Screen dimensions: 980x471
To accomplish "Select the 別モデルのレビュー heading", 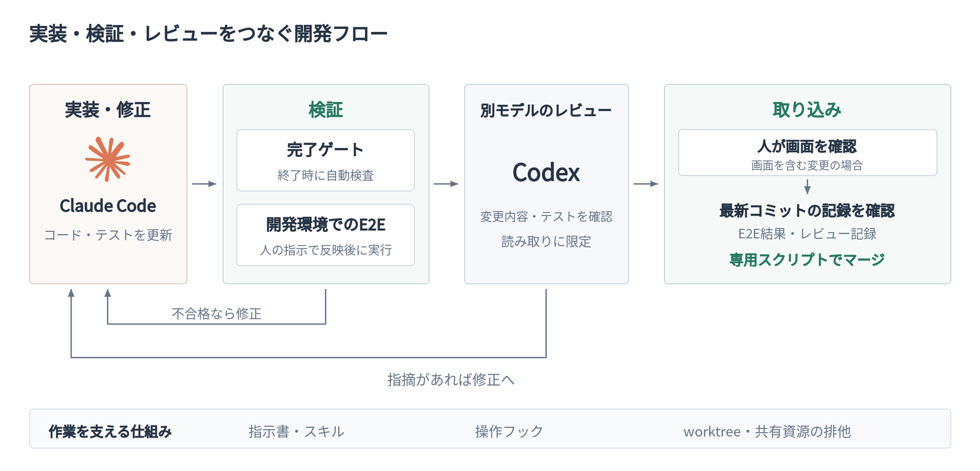I will (x=546, y=111).
